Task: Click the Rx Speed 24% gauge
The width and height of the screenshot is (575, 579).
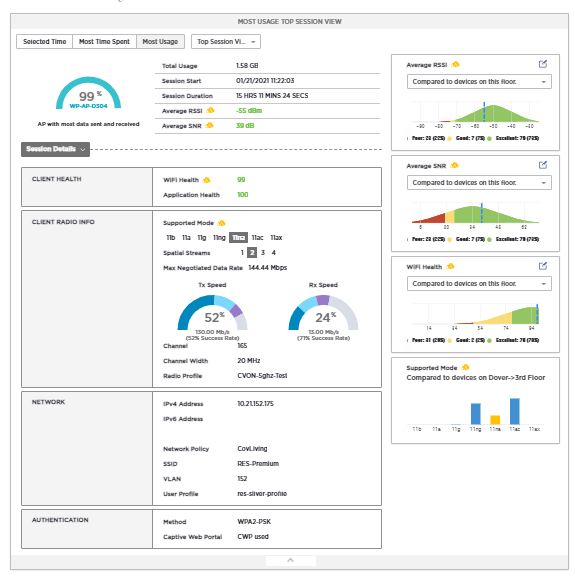Action: [323, 312]
